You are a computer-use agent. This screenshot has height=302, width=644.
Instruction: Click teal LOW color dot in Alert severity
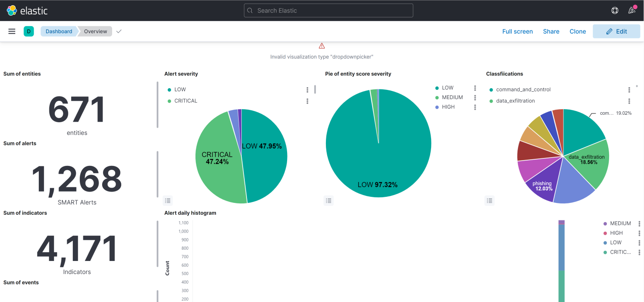169,89
